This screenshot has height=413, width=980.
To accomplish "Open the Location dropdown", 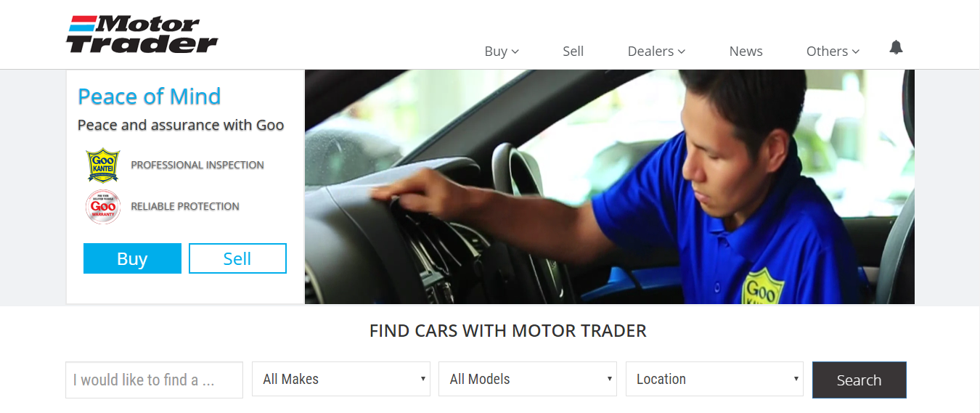I will (714, 379).
